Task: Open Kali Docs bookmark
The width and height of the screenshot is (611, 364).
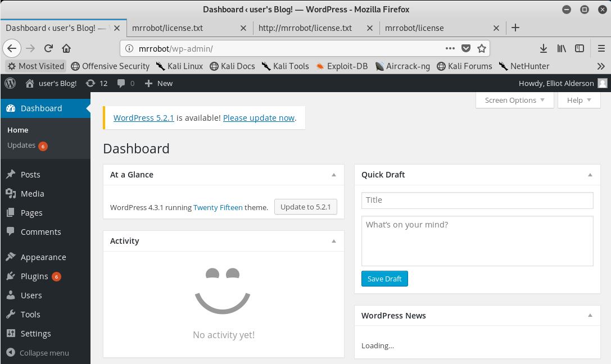Action: click(232, 66)
